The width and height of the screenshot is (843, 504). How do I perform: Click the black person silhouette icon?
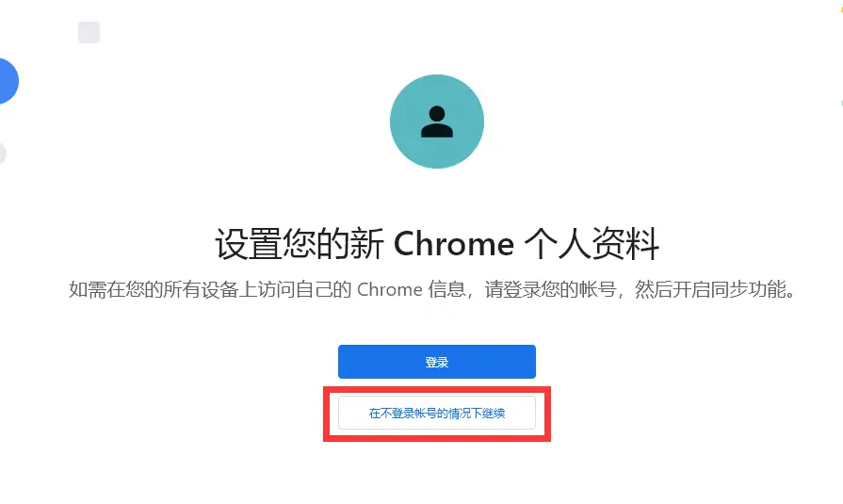437,122
